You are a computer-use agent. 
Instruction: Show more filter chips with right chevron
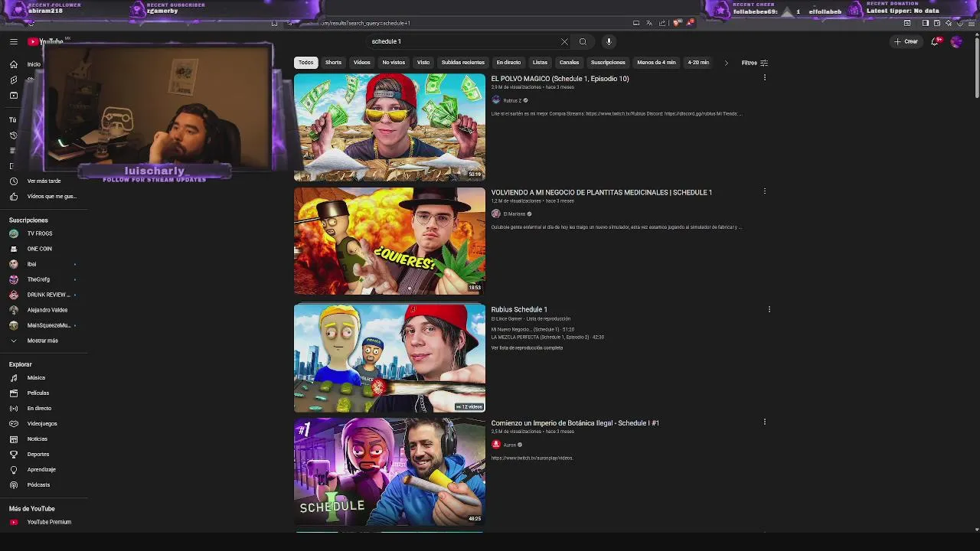pos(726,63)
